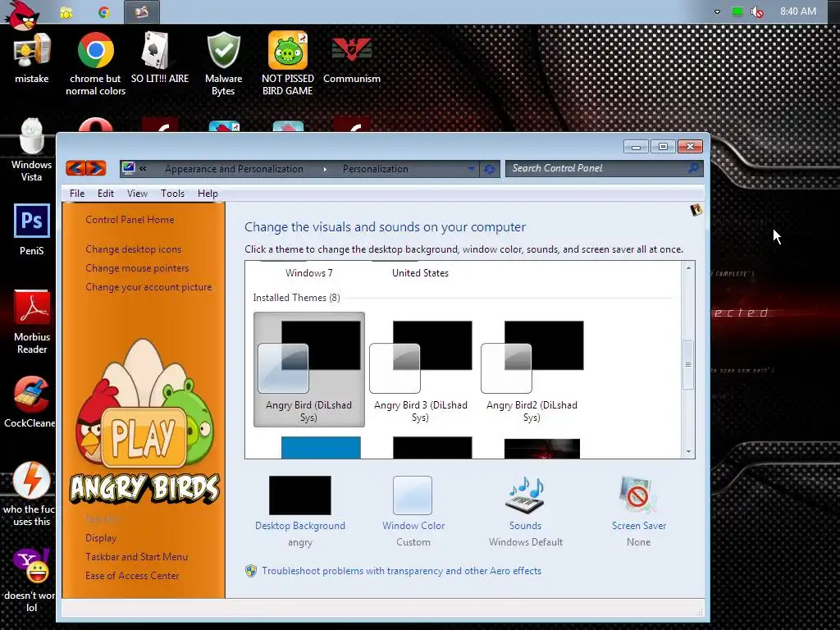
Task: Refresh the Personalization page
Action: click(489, 169)
